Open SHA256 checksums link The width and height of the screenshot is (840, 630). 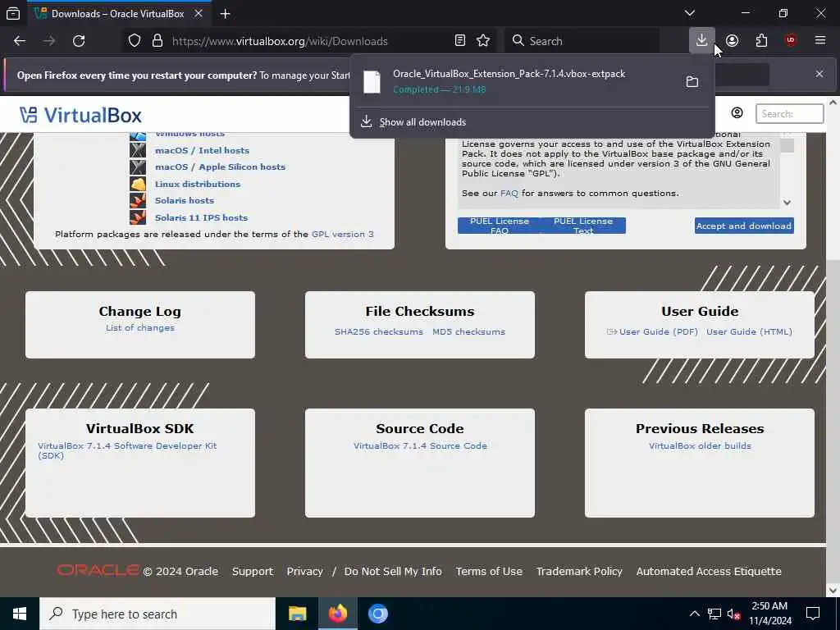[x=379, y=332]
